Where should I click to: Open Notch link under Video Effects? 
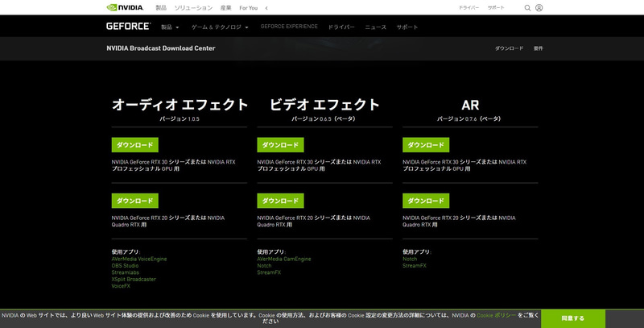click(265, 265)
